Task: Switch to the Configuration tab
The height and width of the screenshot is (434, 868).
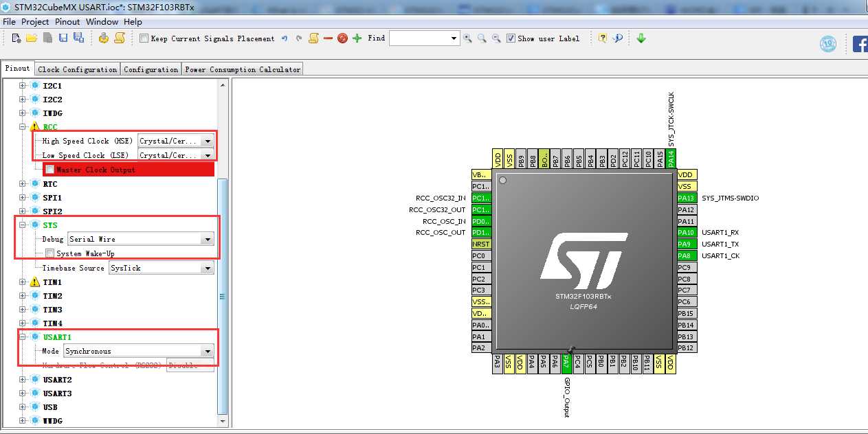Action: click(151, 69)
